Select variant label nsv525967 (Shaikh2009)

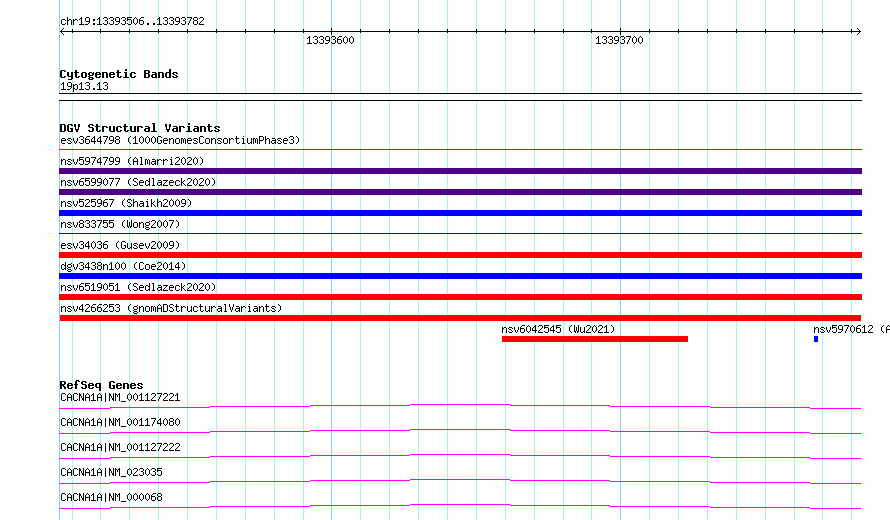[x=126, y=203]
